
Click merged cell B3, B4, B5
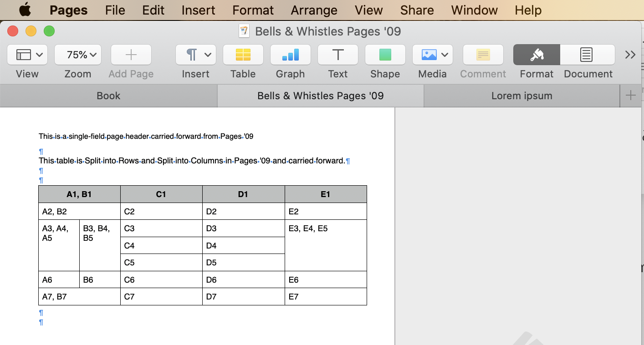click(x=100, y=245)
